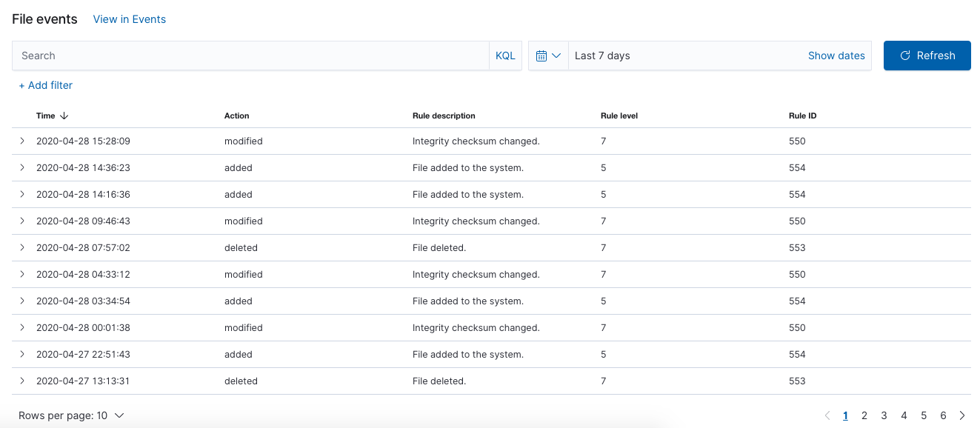
Task: Focus the Search query field
Action: [250, 56]
